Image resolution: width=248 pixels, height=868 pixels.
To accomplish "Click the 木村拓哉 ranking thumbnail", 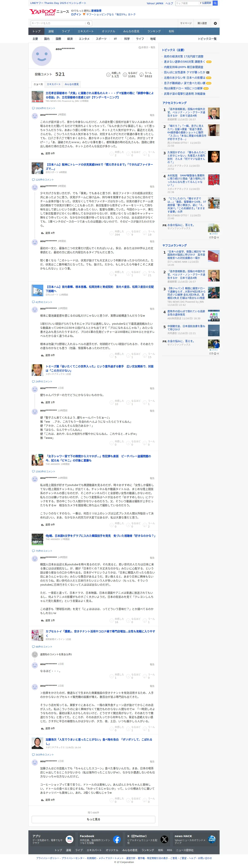I will (214, 180).
